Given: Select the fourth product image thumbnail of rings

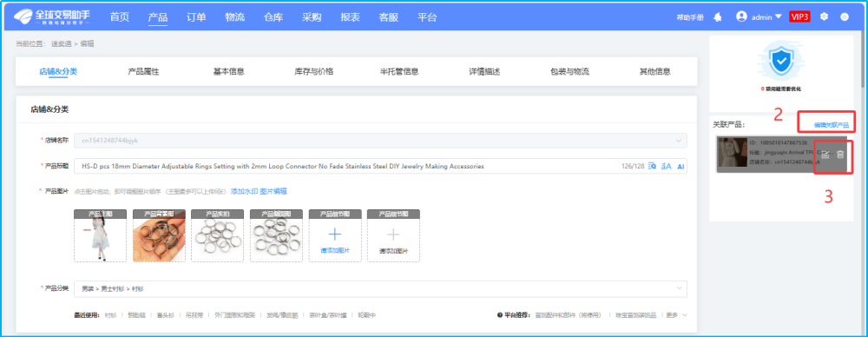Looking at the screenshot, I should (x=276, y=235).
